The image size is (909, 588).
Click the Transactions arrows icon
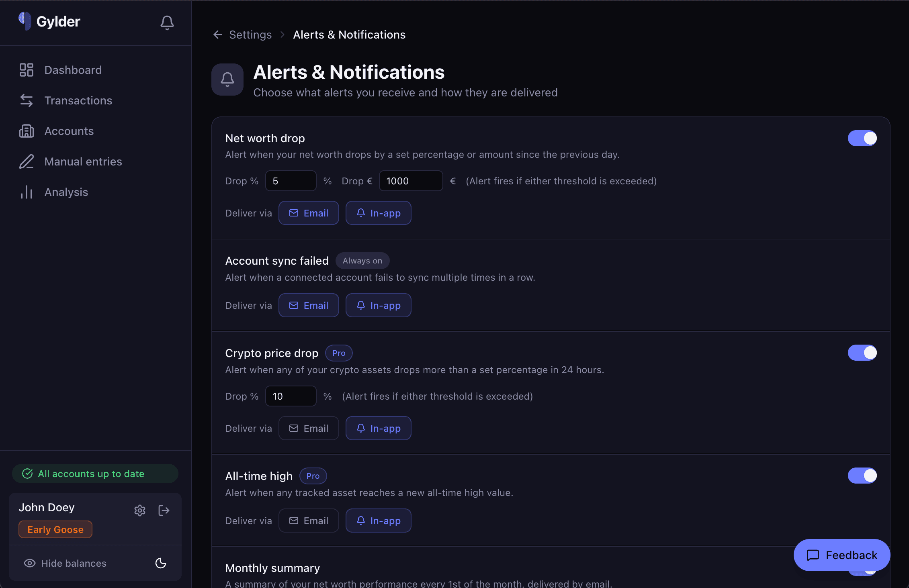[x=27, y=100]
